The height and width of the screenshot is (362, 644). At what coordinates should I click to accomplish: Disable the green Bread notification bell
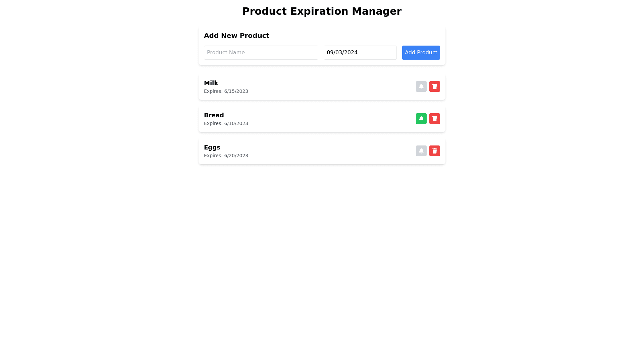421,119
